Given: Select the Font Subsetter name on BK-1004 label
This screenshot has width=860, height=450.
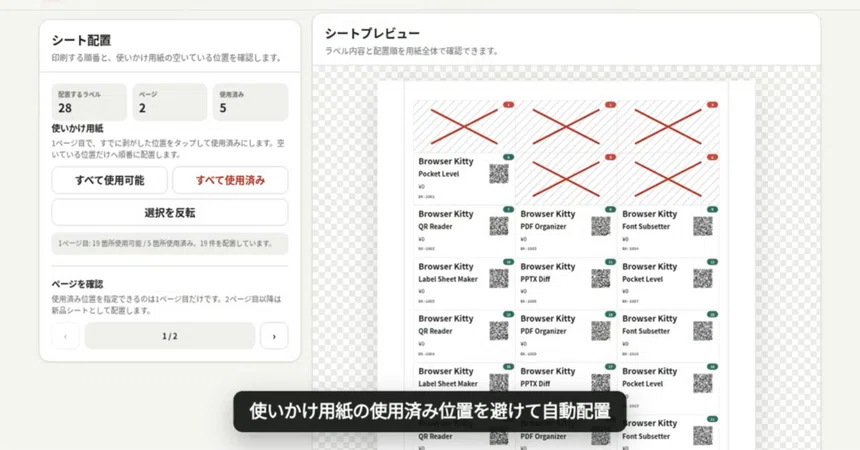Looking at the screenshot, I should (646, 227).
